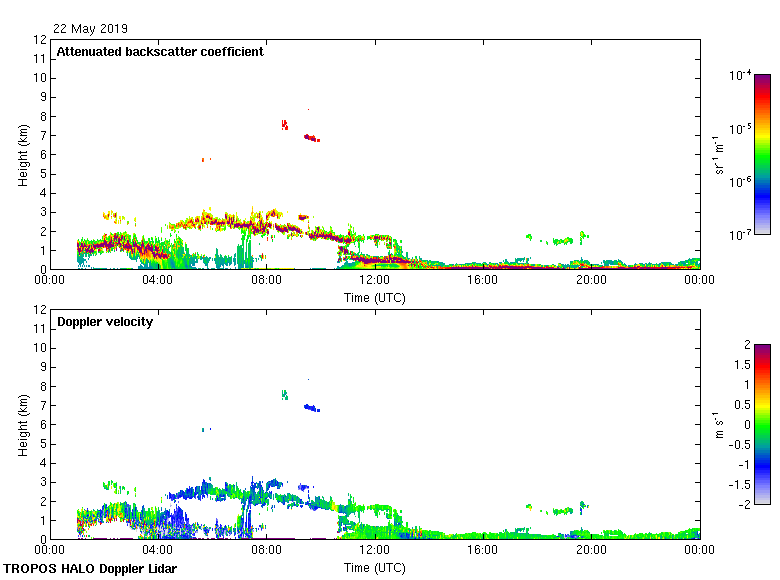Click "Height (km)" axis label of top plot
The width and height of the screenshot is (780, 580).
point(22,155)
